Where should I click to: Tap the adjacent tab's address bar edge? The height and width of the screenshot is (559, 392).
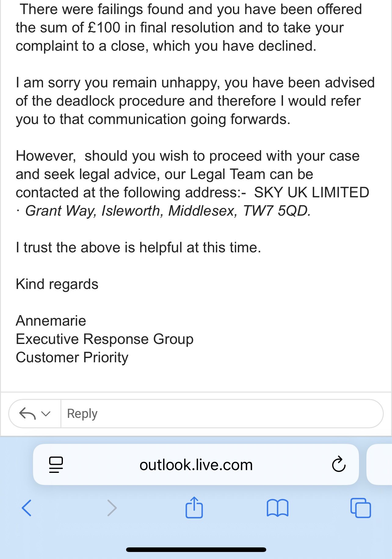[379, 464]
